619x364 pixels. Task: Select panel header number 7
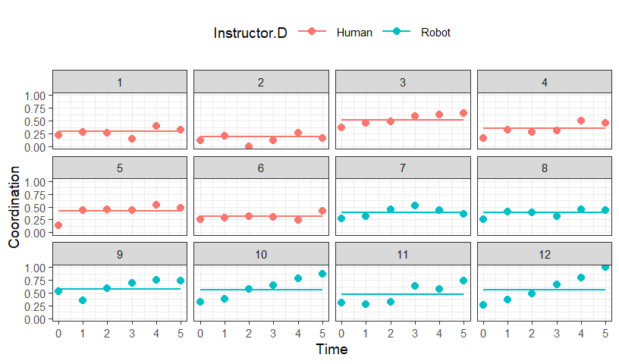[x=403, y=168]
